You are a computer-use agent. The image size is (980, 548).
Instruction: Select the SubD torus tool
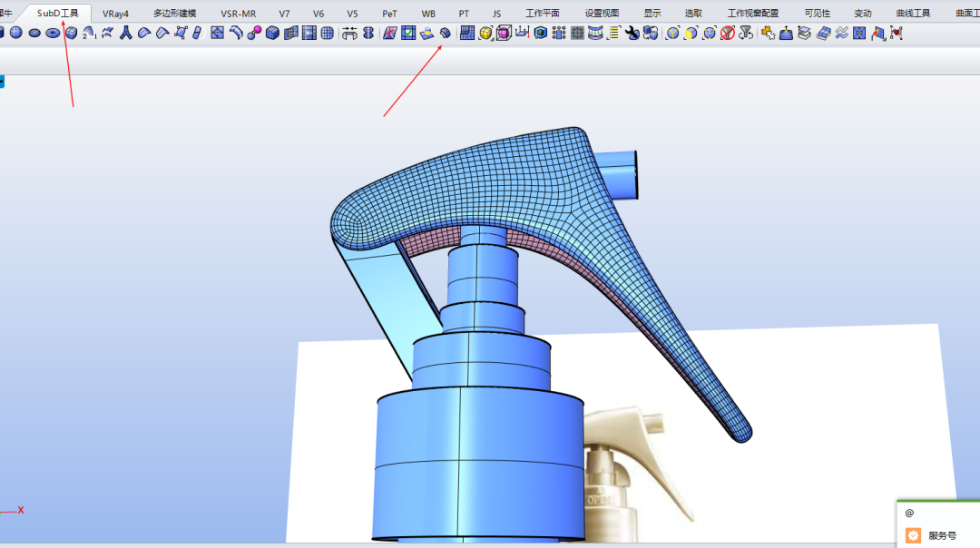pos(54,34)
